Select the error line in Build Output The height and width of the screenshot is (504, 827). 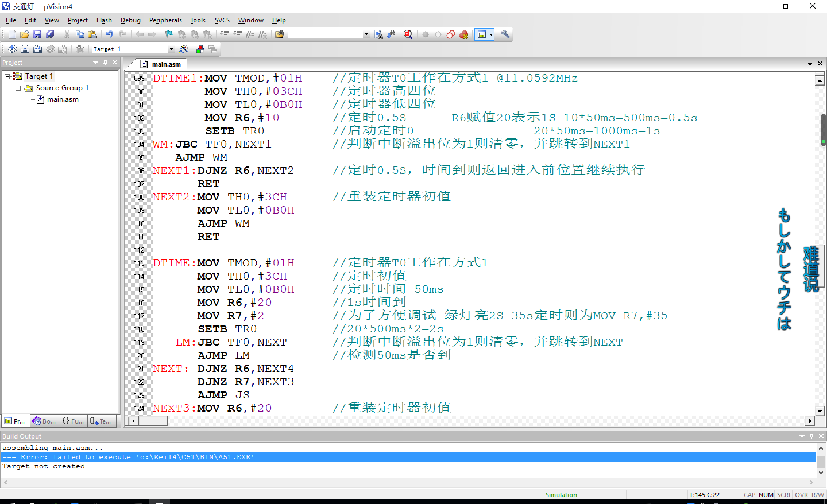point(408,457)
